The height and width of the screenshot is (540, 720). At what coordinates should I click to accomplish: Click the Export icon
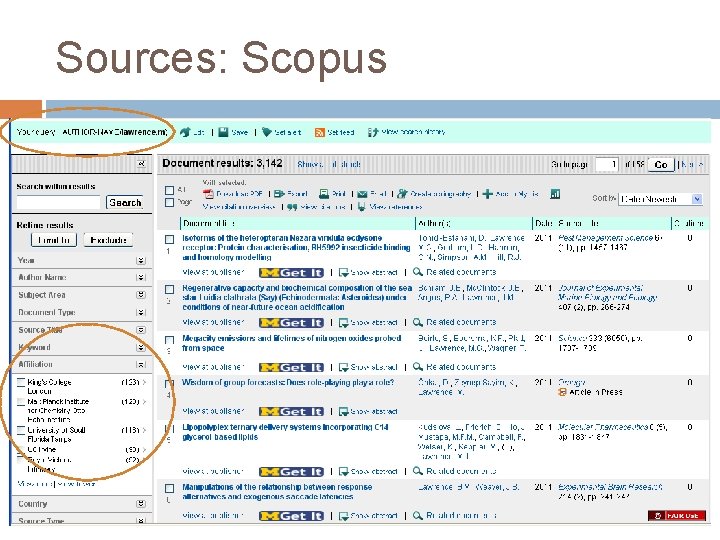click(x=279, y=194)
